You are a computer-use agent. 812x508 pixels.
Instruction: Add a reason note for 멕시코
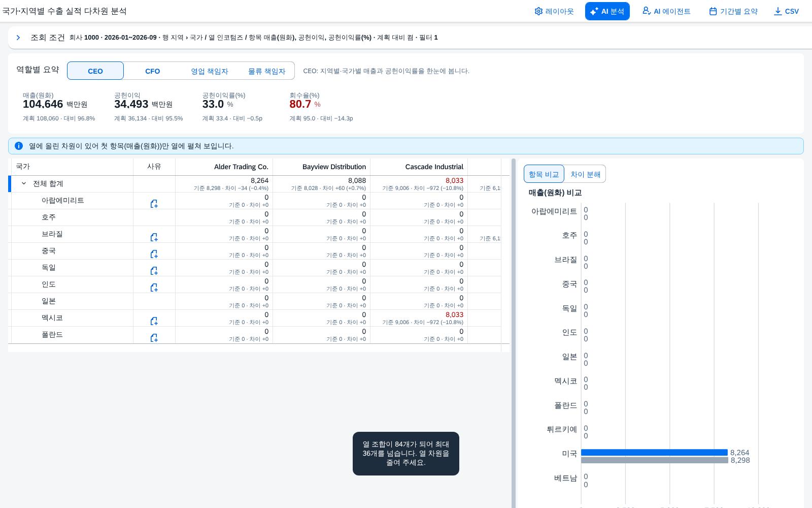coord(154,321)
